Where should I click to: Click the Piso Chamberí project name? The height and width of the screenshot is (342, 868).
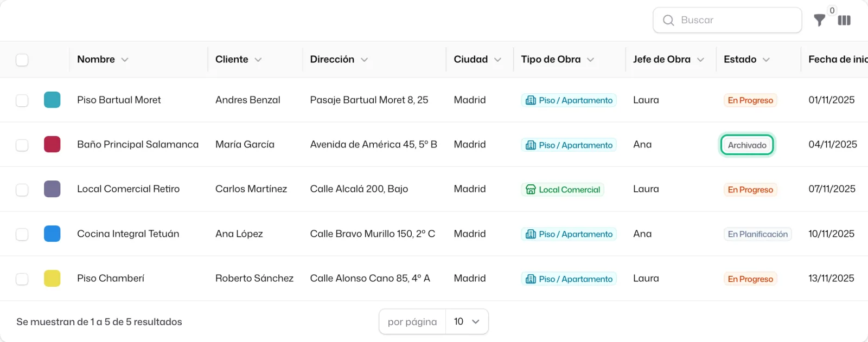tap(111, 279)
